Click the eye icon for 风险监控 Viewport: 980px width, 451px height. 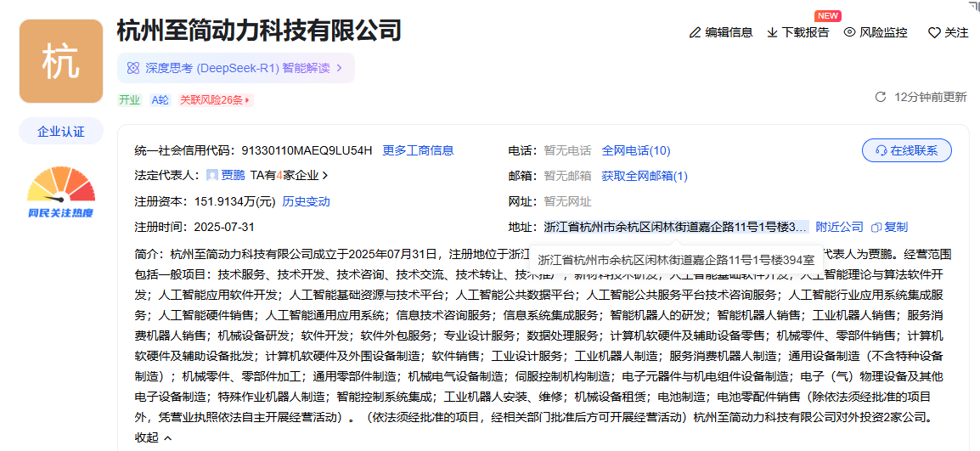click(x=849, y=32)
